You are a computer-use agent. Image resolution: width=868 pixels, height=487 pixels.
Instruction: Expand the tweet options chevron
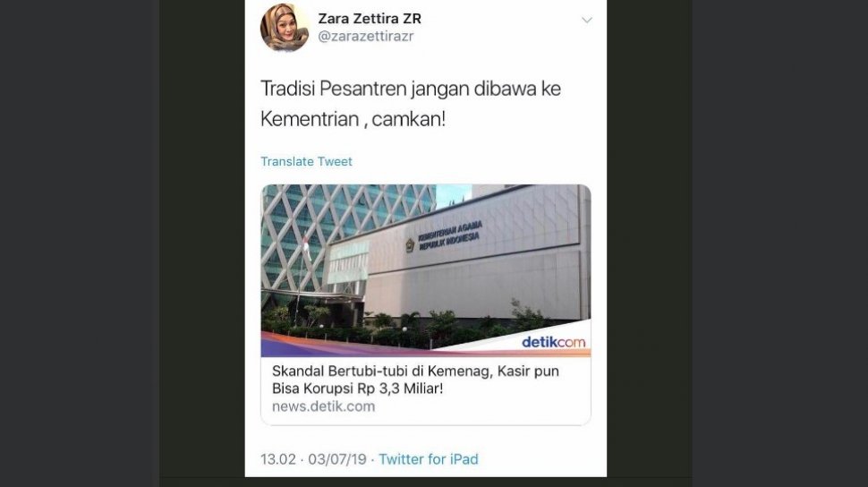587,21
